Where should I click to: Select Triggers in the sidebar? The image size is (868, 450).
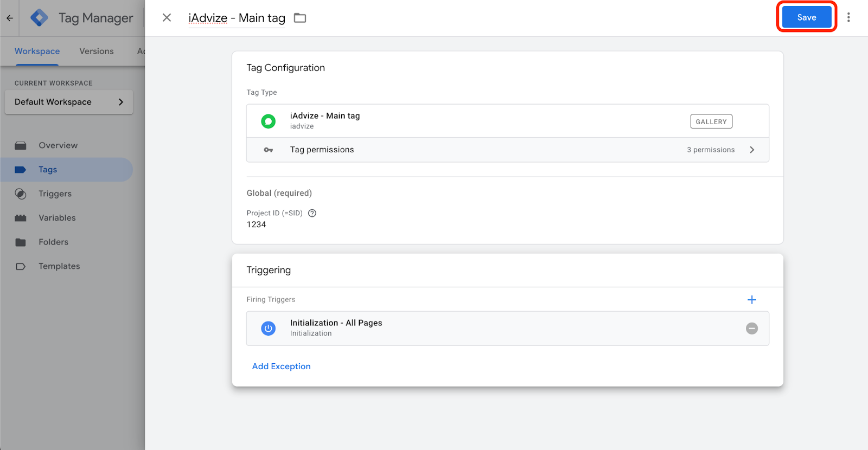[x=55, y=194]
